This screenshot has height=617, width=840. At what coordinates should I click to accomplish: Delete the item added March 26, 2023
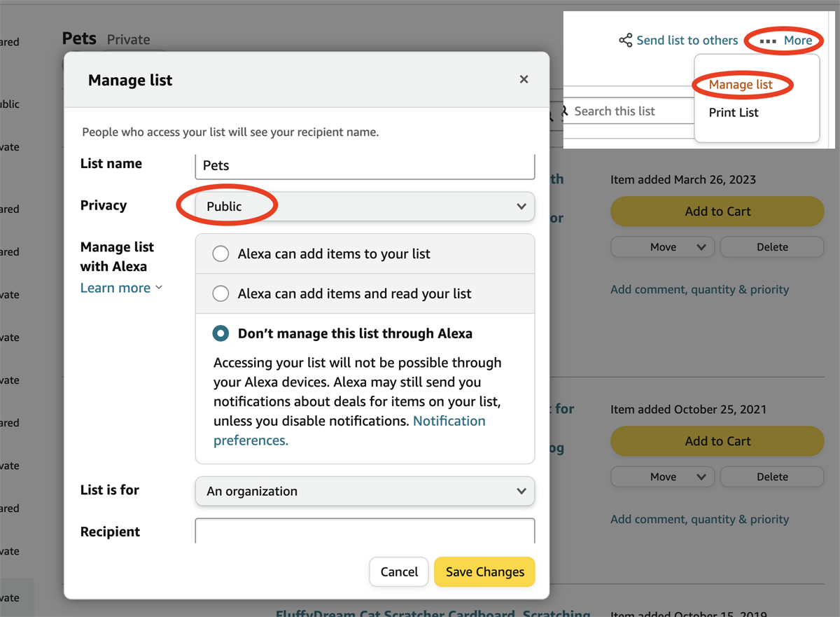pyautogui.click(x=772, y=247)
